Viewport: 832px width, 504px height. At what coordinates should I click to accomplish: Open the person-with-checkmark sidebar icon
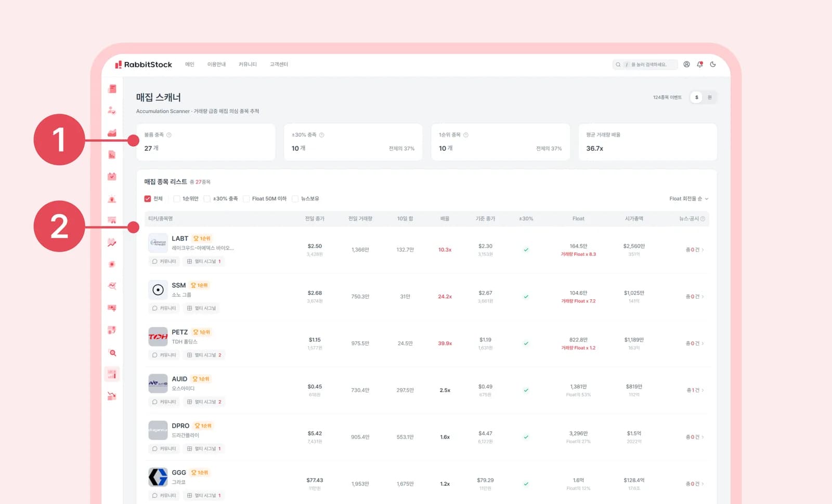point(112,111)
